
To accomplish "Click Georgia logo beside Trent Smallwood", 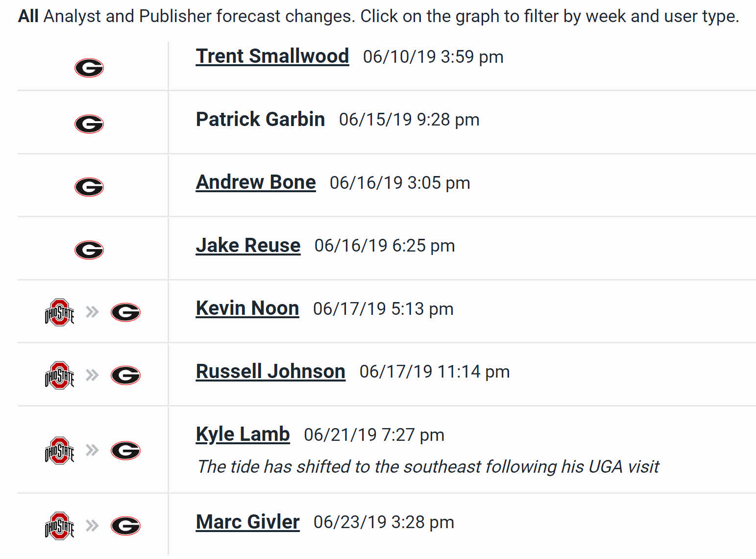I will pyautogui.click(x=89, y=68).
